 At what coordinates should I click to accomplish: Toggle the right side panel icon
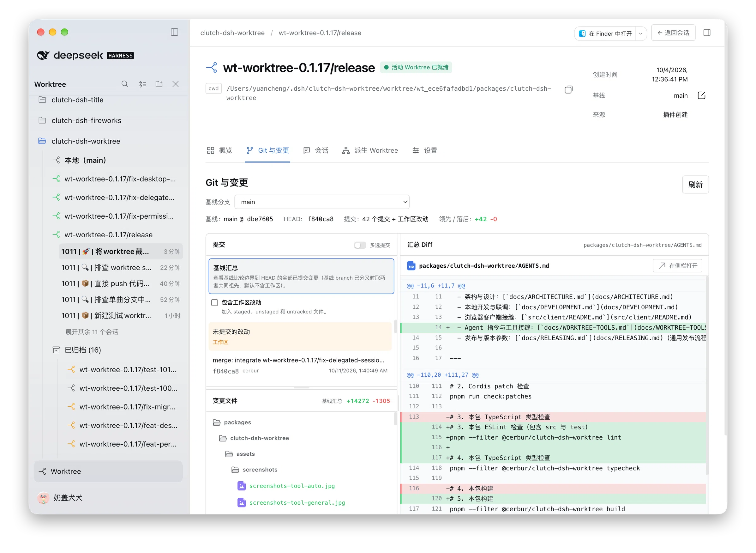(707, 33)
